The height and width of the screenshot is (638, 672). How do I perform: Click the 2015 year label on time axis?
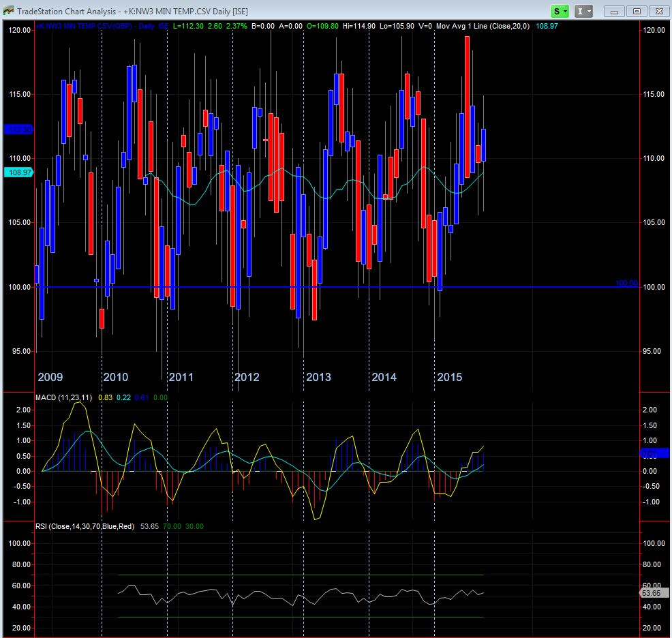coord(449,377)
